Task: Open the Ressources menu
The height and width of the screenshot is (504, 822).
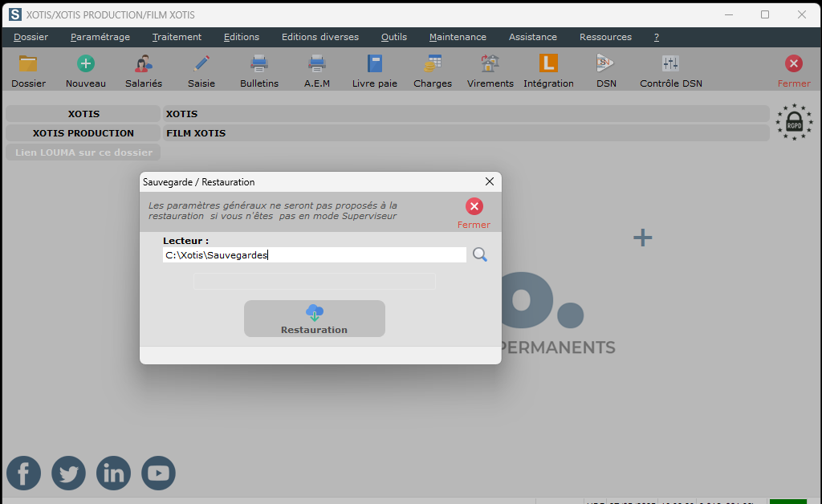Action: [x=605, y=37]
